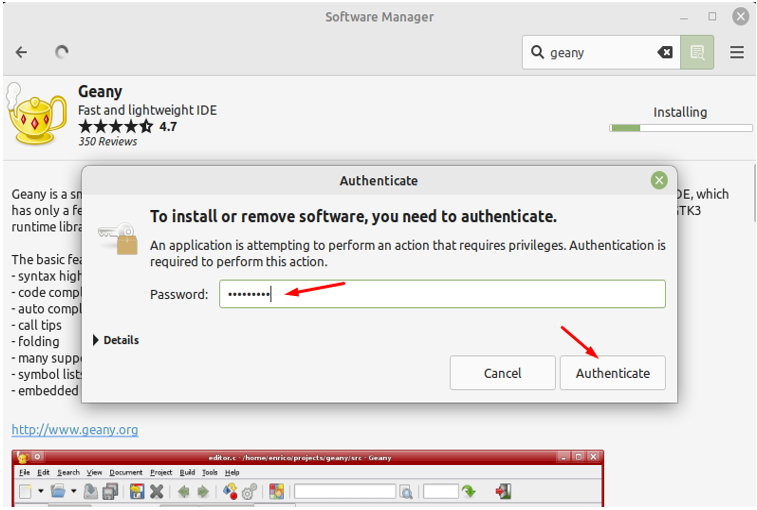The width and height of the screenshot is (757, 510).
Task: Click the Quit door icon in Geany toolbar
Action: click(x=503, y=492)
